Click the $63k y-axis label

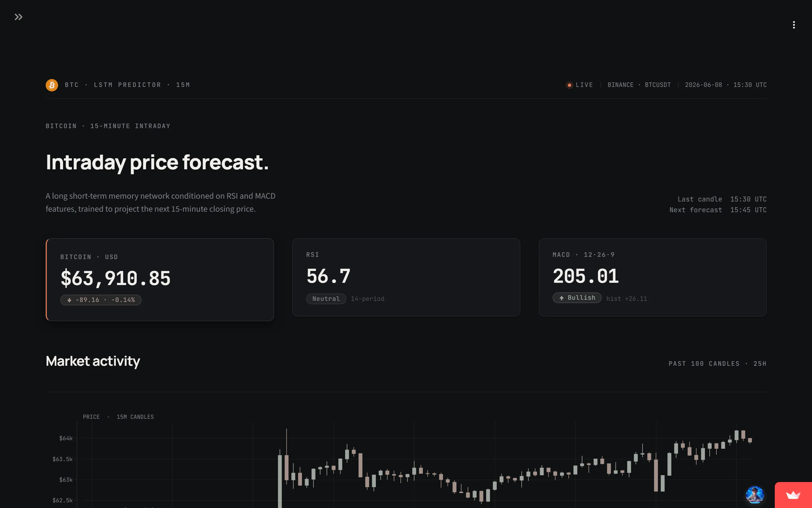[x=66, y=480]
